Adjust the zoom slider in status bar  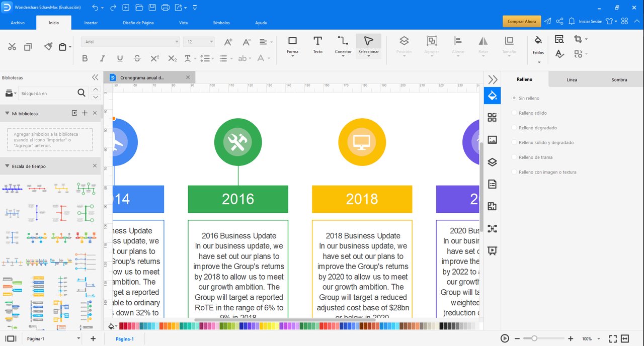pyautogui.click(x=534, y=338)
